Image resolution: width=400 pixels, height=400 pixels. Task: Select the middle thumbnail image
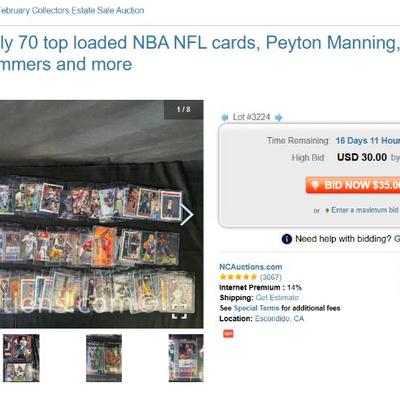[104, 358]
